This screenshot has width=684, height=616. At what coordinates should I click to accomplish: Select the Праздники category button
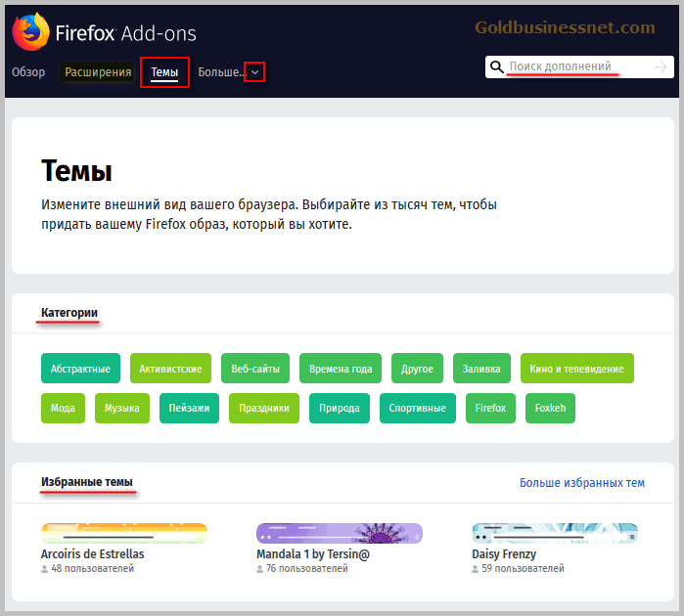[264, 408]
